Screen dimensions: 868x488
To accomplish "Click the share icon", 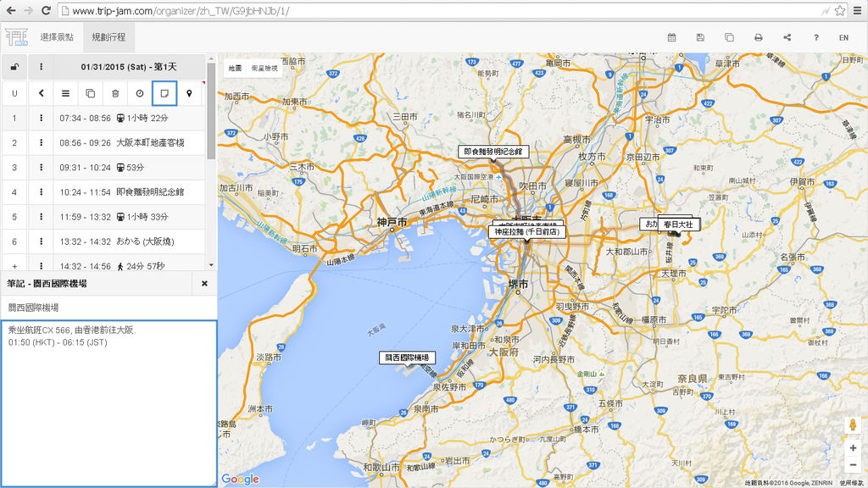I will 787,37.
